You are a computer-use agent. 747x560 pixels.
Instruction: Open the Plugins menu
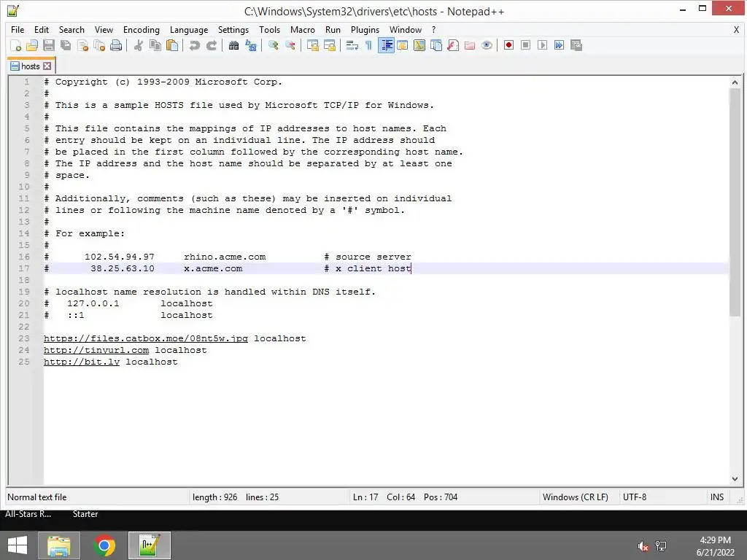pyautogui.click(x=365, y=29)
